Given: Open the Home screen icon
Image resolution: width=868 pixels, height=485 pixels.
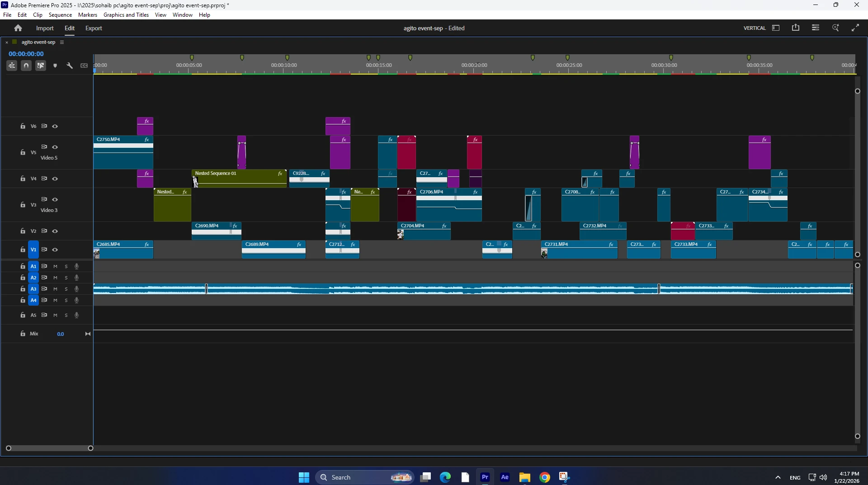Looking at the screenshot, I should click(x=18, y=28).
